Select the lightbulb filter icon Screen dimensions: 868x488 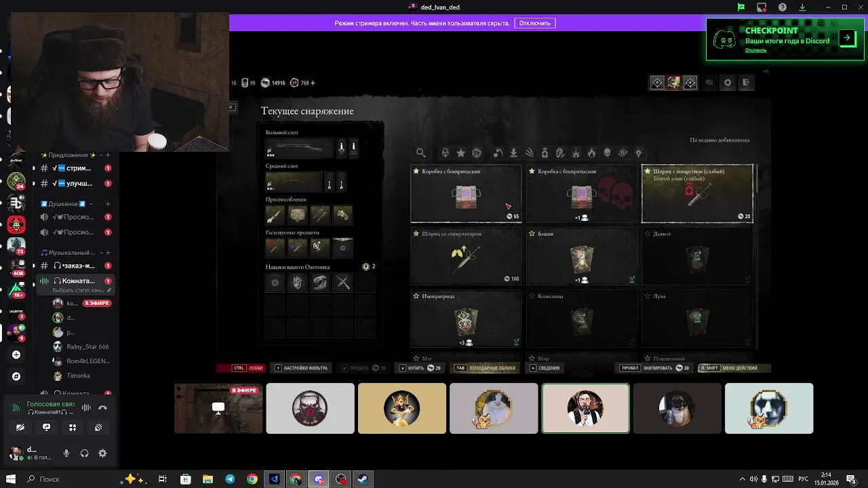tap(638, 153)
